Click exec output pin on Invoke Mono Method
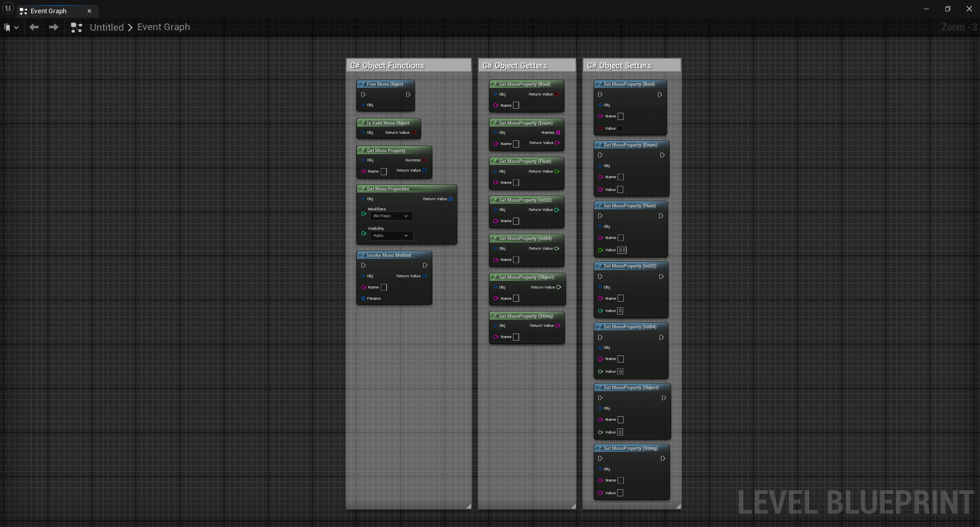Screen dimensions: 980x527 click(x=425, y=266)
